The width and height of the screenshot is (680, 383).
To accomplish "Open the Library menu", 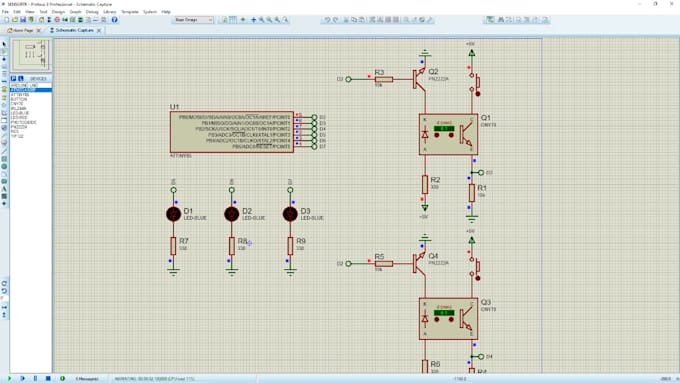I will click(x=110, y=12).
